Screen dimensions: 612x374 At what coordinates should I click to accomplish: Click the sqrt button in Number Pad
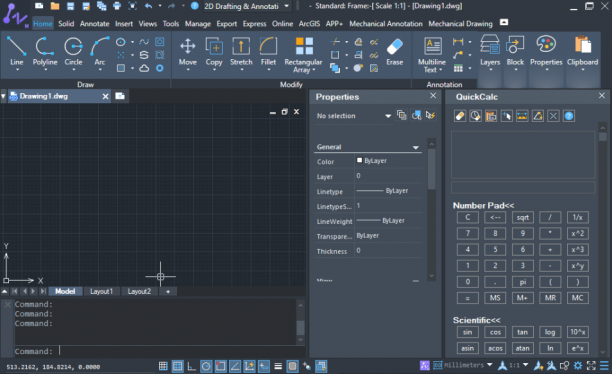[522, 217]
